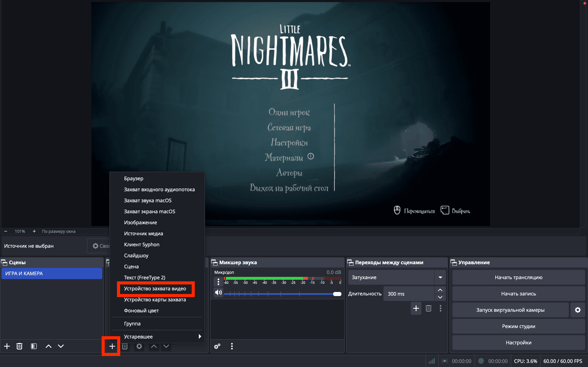The width and height of the screenshot is (588, 367).
Task: Open advanced audio properties gears icon
Action: [217, 346]
